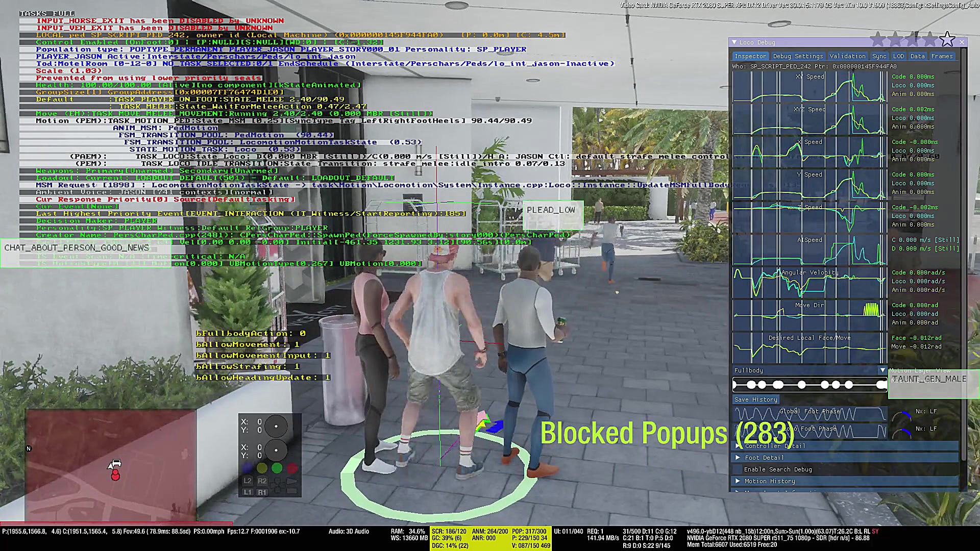This screenshot has width=980, height=551.
Task: Click the Video Card info text
Action: coord(799,5)
